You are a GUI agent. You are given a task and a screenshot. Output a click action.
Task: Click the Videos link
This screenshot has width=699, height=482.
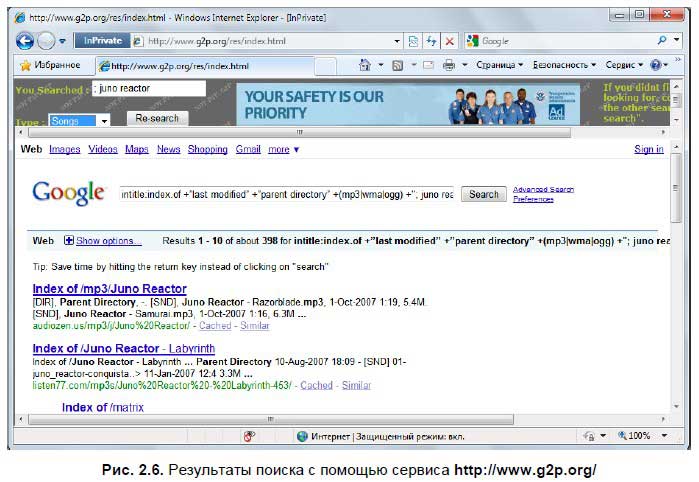click(x=103, y=149)
